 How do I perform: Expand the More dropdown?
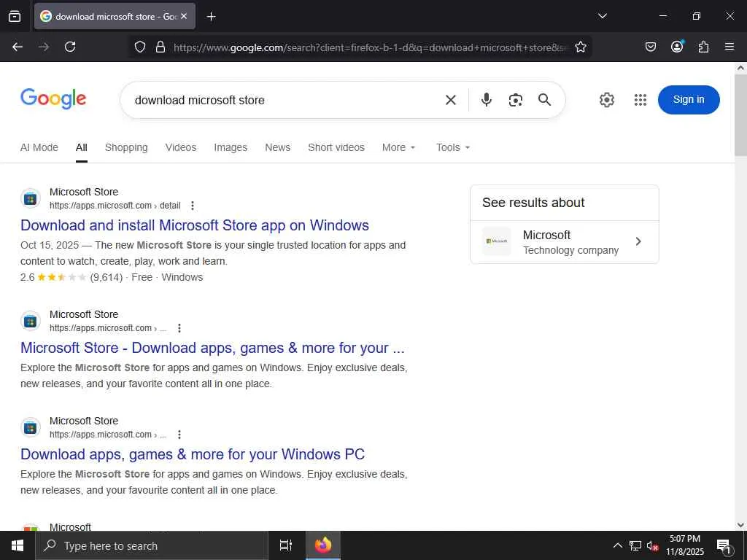[x=399, y=147]
